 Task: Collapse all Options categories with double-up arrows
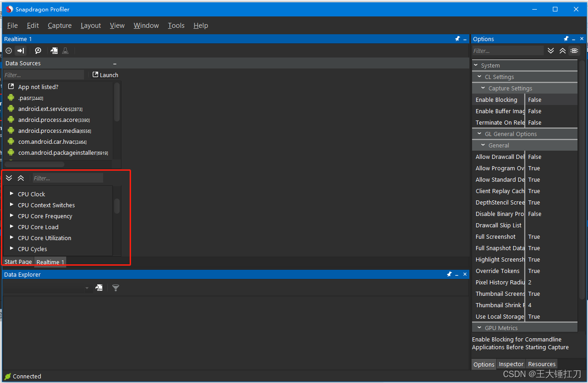[562, 51]
